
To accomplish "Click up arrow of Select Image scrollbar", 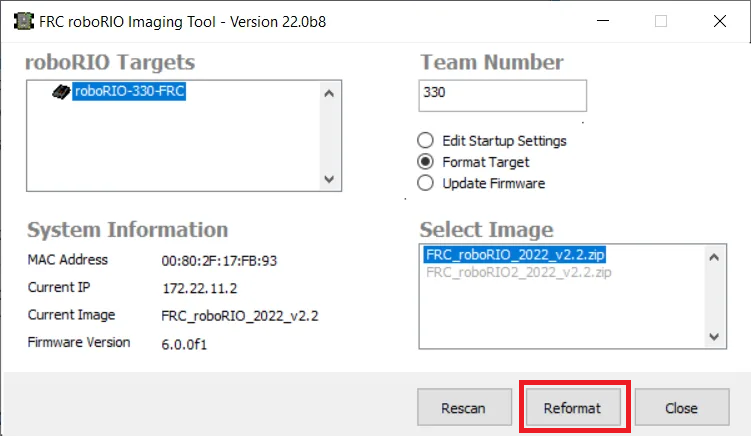I will (x=714, y=258).
